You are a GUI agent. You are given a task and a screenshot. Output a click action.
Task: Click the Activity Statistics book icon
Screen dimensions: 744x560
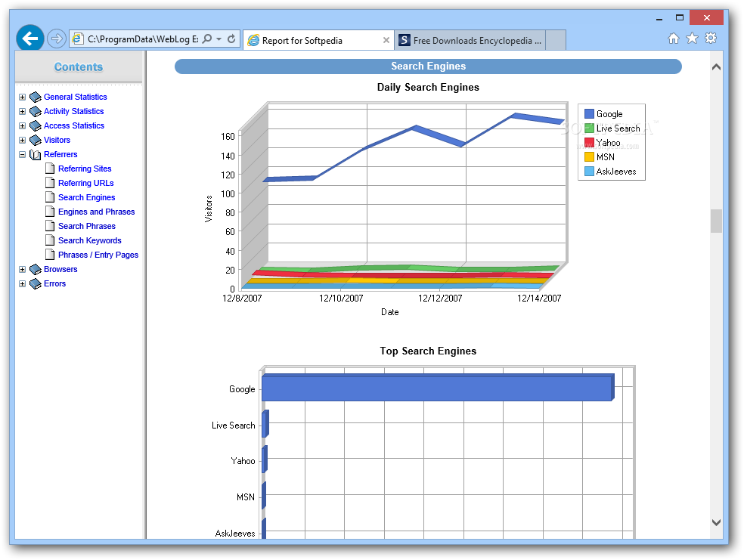click(35, 111)
